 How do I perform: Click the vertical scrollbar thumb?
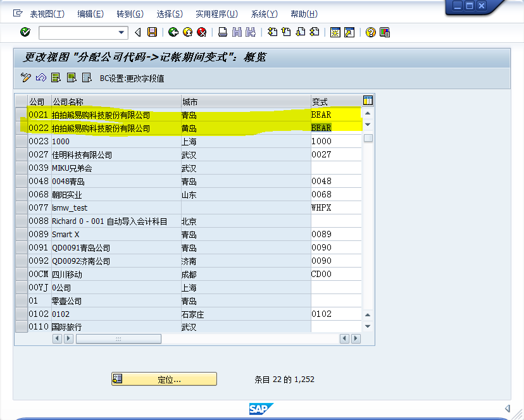pos(368,138)
